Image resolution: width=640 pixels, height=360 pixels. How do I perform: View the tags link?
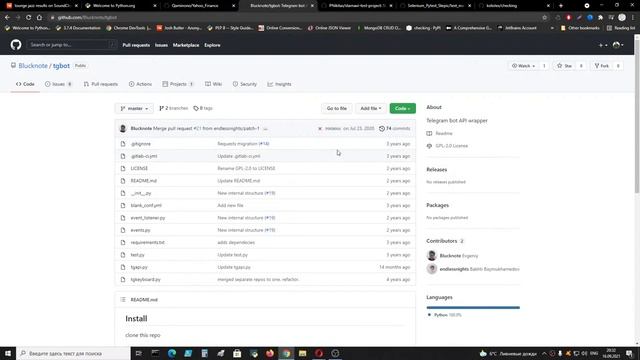point(203,109)
